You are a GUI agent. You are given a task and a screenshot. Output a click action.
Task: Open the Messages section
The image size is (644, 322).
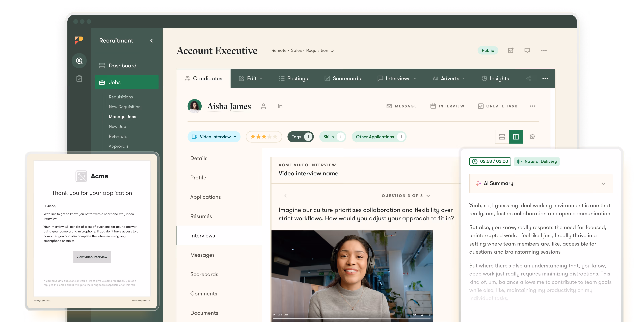[219, 255]
